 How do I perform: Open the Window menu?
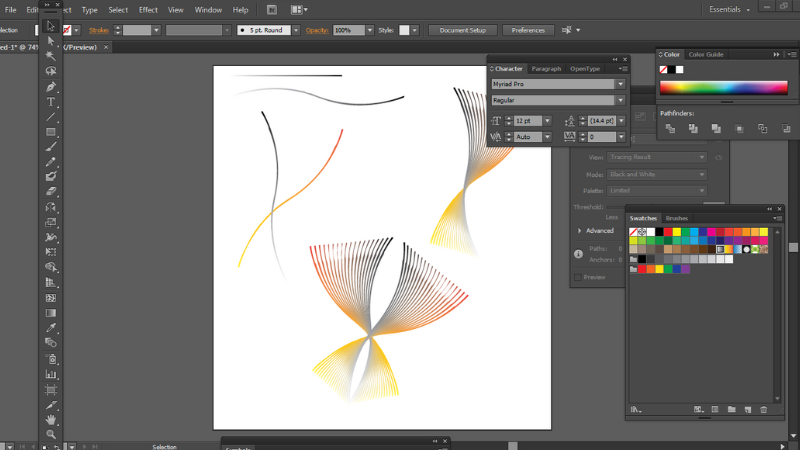208,10
